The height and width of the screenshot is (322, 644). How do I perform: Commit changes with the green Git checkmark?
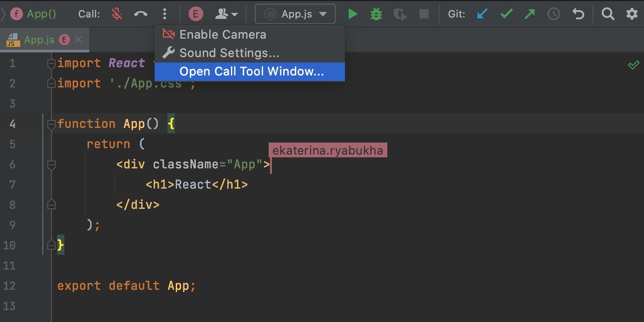[x=506, y=14]
